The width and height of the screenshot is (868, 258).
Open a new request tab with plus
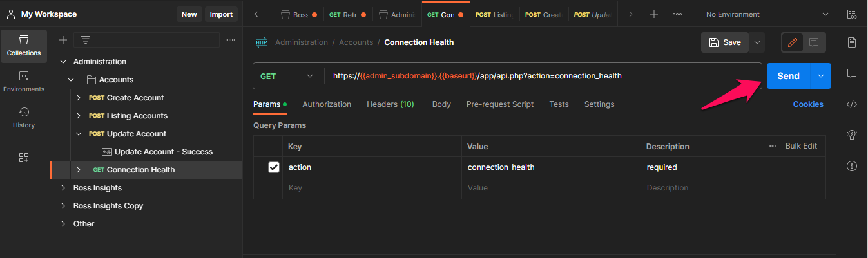pyautogui.click(x=654, y=14)
